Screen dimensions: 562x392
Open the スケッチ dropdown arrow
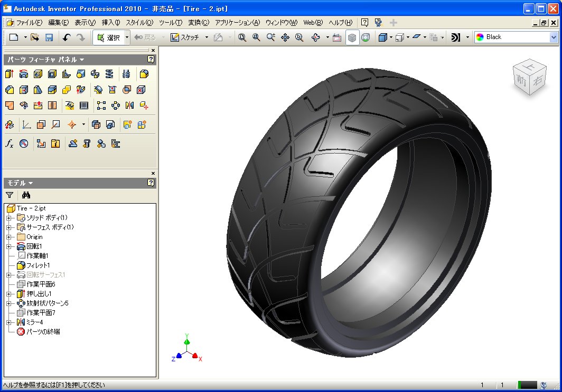pyautogui.click(x=207, y=37)
